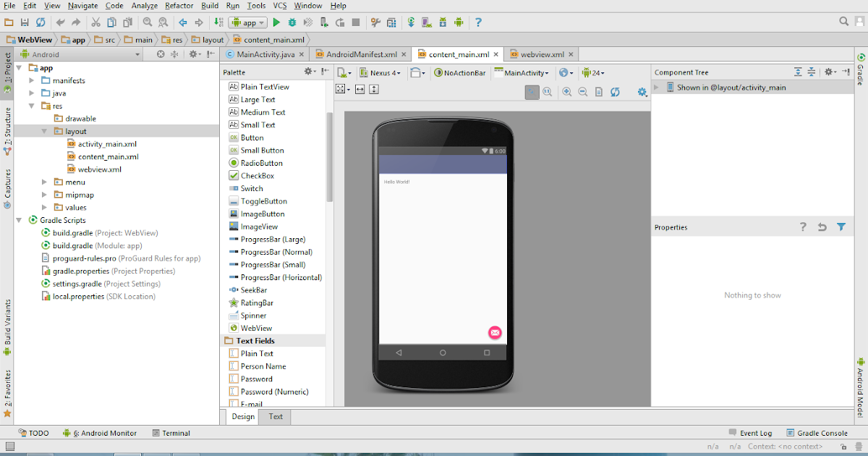The height and width of the screenshot is (456, 868).
Task: Click the Debug app bug icon
Action: pos(292,22)
